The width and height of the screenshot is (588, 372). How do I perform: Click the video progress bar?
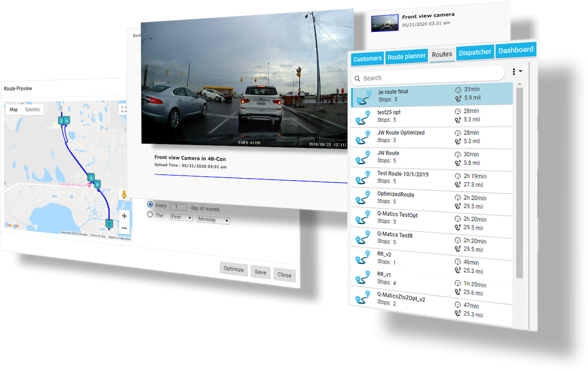coord(251,178)
